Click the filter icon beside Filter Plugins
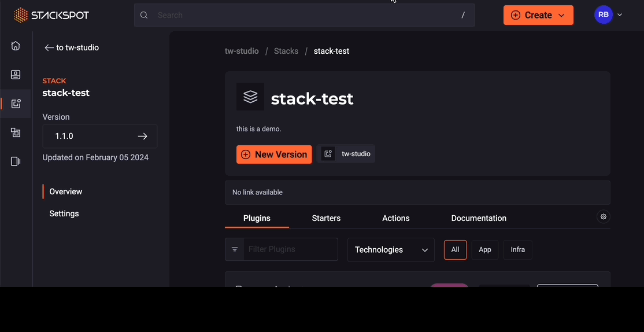The width and height of the screenshot is (644, 332). click(235, 249)
